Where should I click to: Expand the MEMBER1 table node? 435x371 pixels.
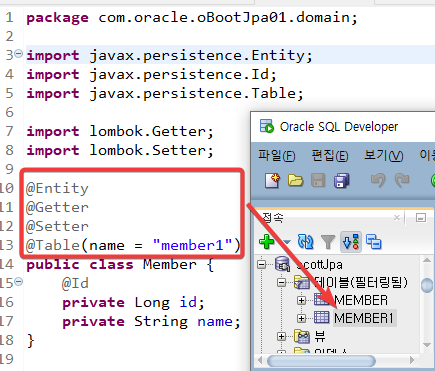click(301, 318)
